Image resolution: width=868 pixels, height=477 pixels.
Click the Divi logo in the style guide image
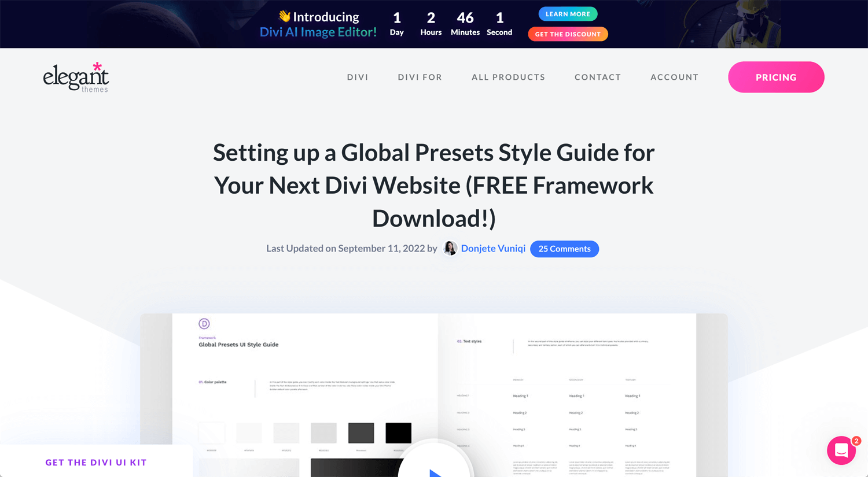204,324
